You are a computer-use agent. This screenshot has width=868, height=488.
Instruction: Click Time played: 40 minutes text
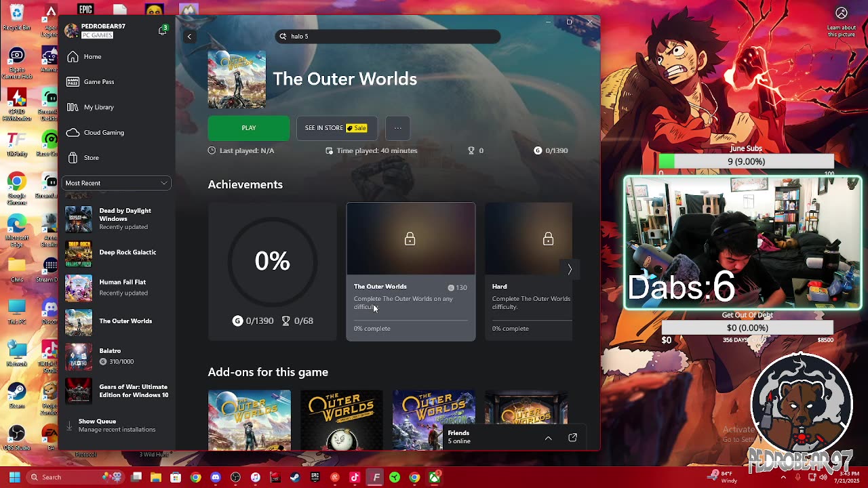tap(372, 150)
